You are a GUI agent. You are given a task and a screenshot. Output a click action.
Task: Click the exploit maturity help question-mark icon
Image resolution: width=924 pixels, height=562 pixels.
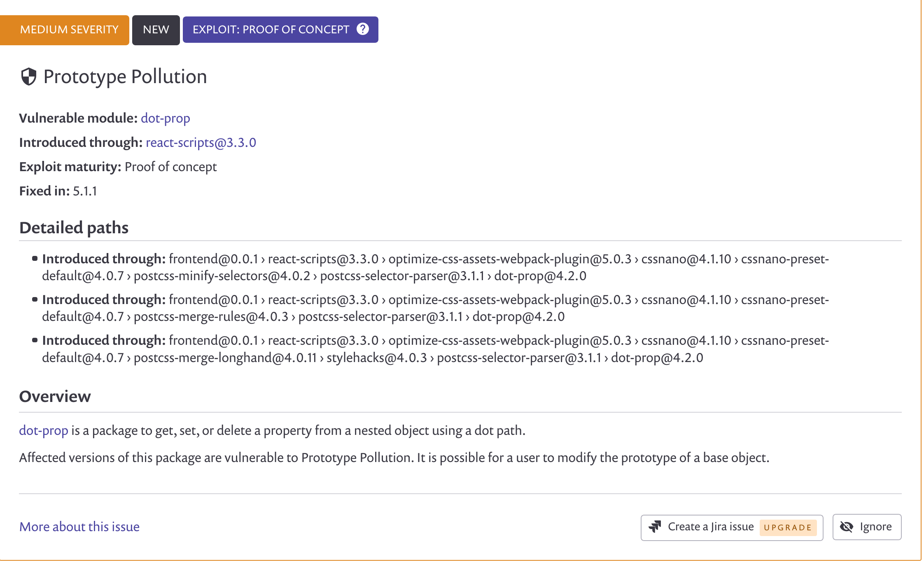tap(362, 29)
